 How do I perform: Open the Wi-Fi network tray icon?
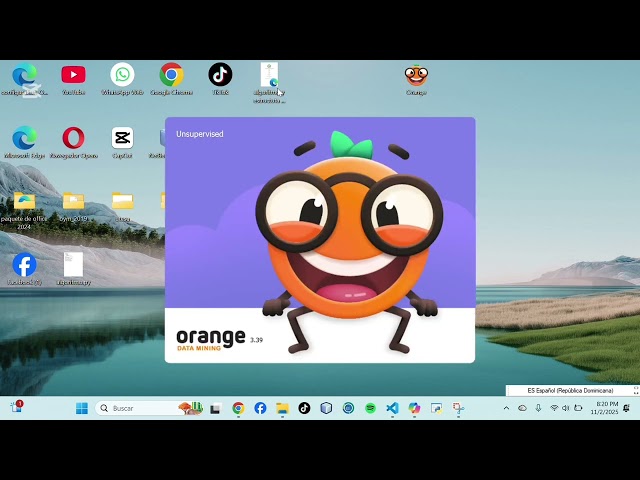[554, 408]
